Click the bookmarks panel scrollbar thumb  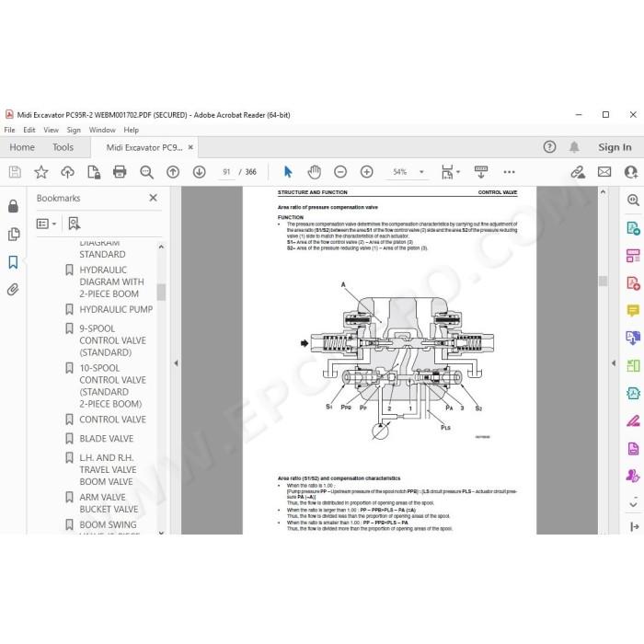(x=161, y=292)
